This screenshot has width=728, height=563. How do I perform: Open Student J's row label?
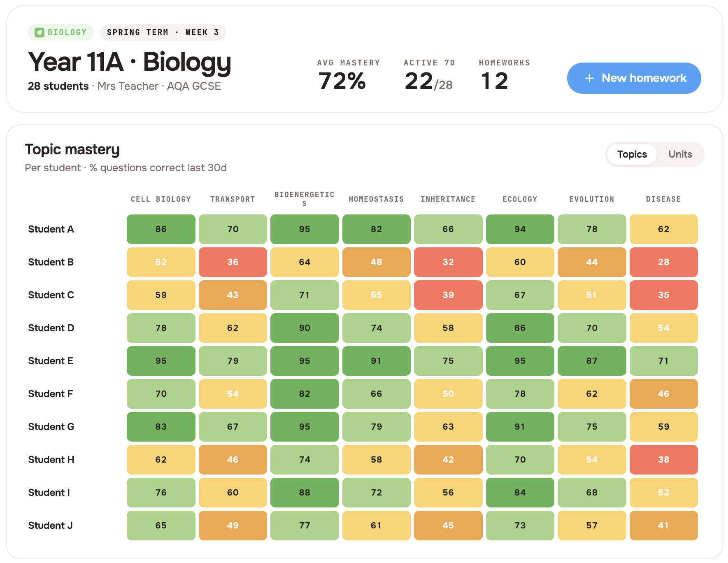[x=50, y=526]
